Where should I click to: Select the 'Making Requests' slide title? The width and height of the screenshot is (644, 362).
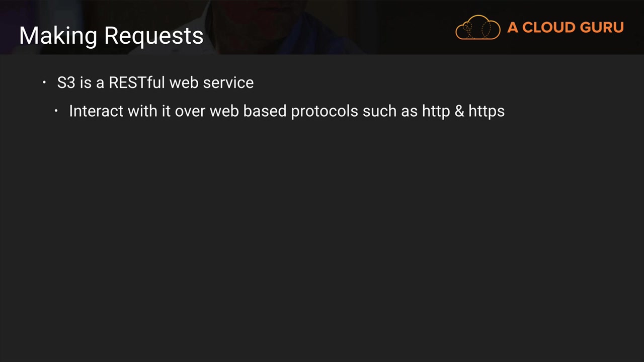pyautogui.click(x=111, y=36)
